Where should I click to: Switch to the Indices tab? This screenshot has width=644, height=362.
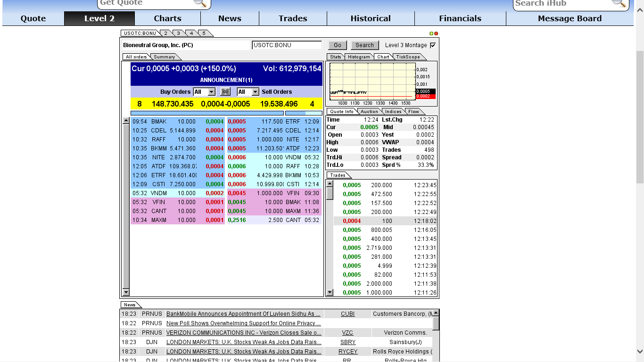[x=393, y=112]
